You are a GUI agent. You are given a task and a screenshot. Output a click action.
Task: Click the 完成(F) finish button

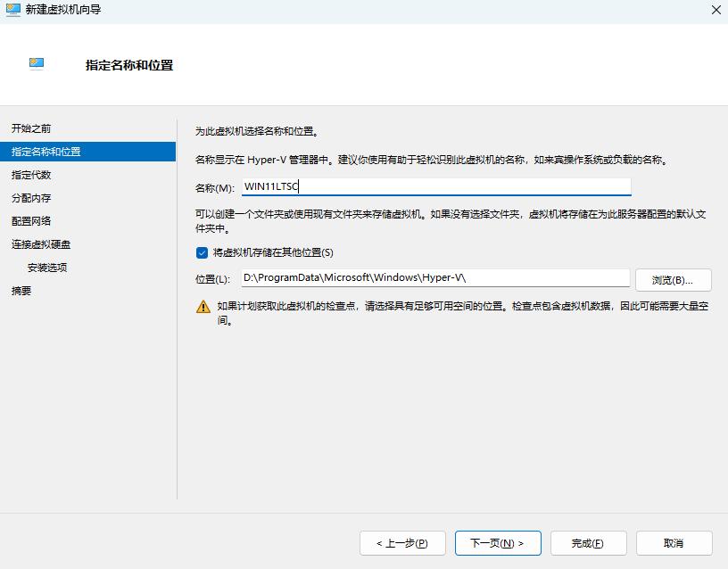pos(587,542)
